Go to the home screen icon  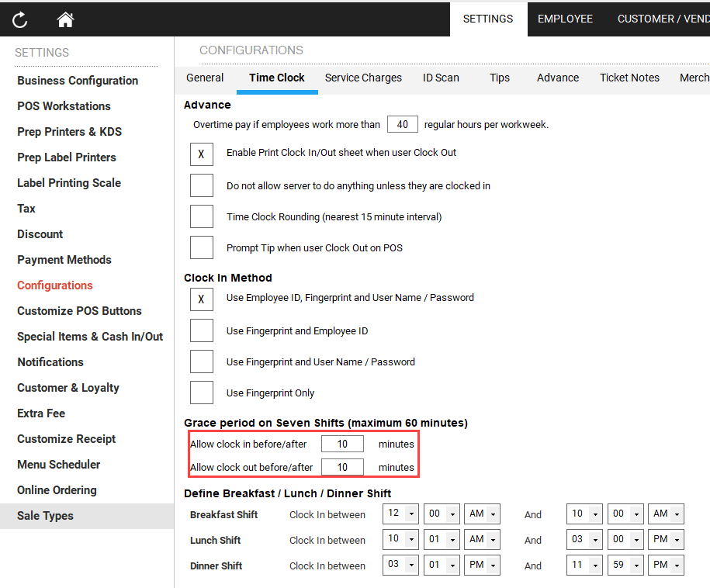pyautogui.click(x=65, y=20)
